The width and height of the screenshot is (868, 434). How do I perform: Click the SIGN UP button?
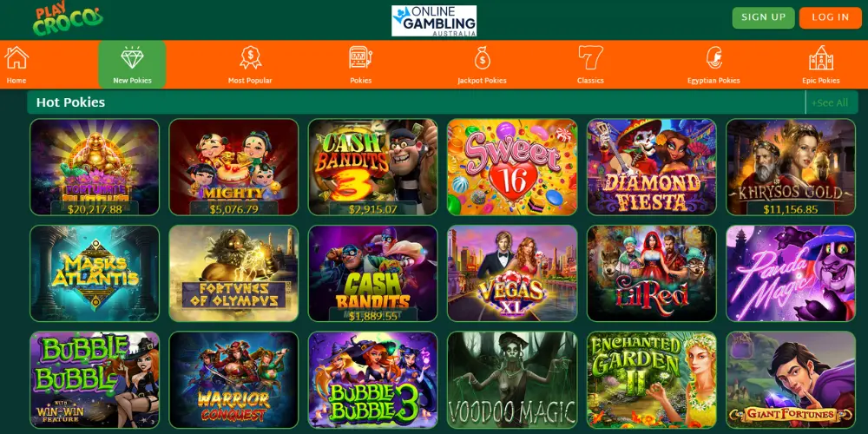coord(763,17)
